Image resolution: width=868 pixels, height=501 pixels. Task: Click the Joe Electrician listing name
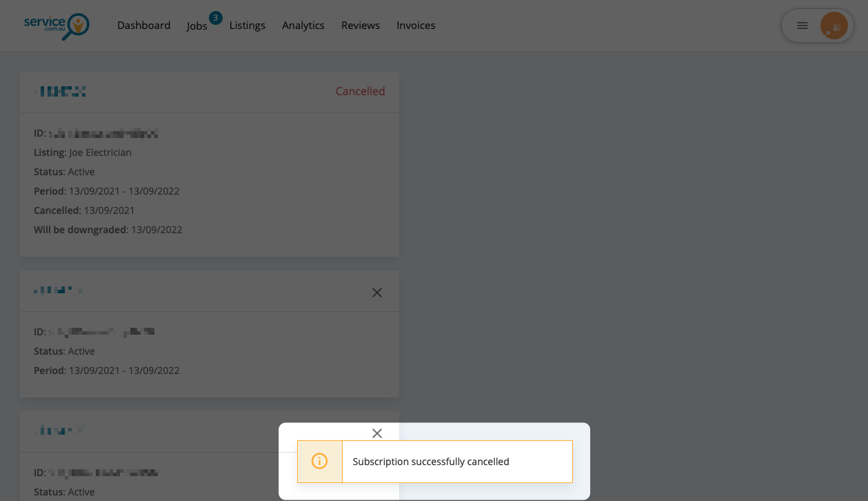pos(100,153)
